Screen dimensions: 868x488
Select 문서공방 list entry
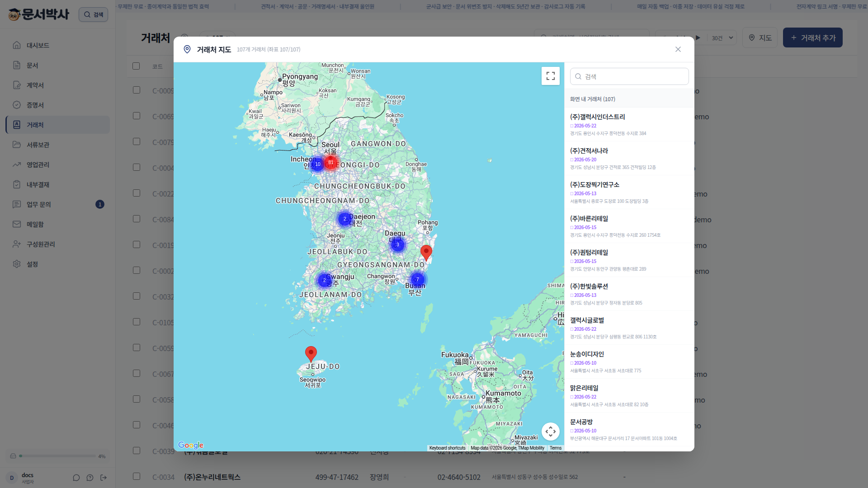click(629, 429)
